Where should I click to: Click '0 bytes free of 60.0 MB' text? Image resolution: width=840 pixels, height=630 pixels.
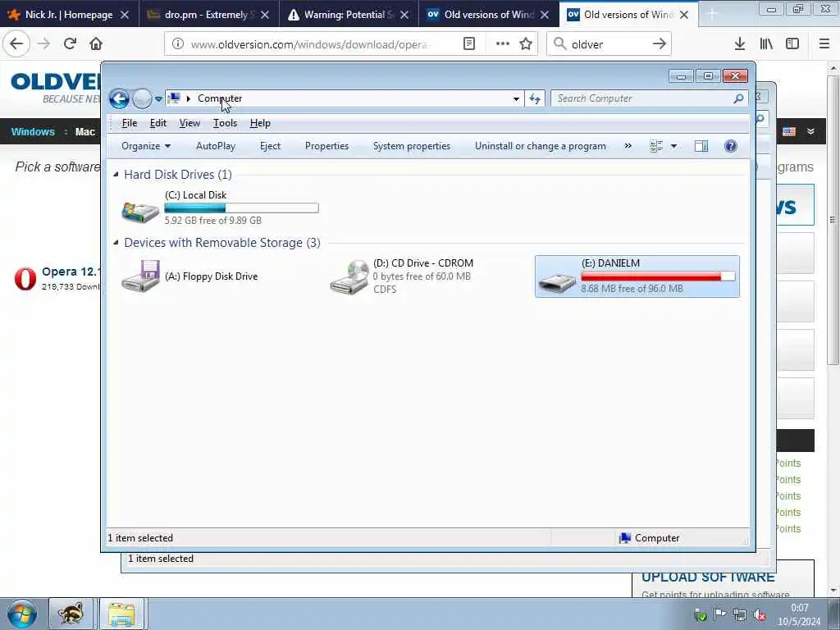[x=422, y=276]
